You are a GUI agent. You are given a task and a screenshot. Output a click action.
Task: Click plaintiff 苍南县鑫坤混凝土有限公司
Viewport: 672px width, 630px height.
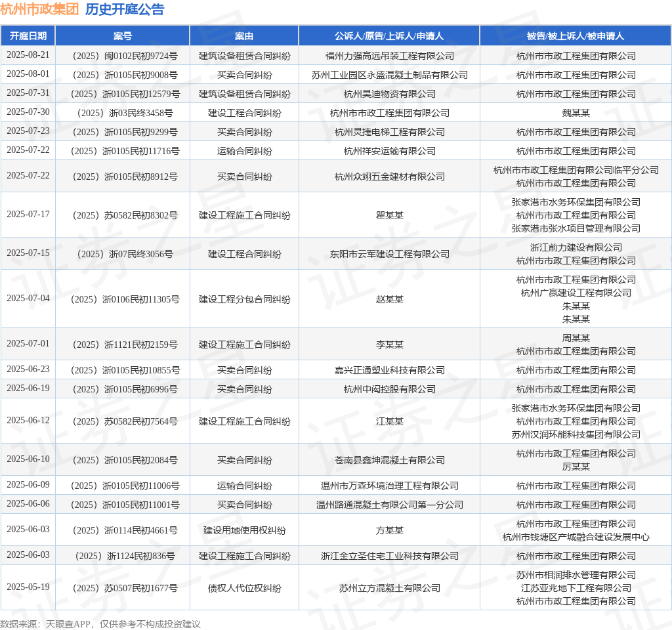(x=390, y=460)
